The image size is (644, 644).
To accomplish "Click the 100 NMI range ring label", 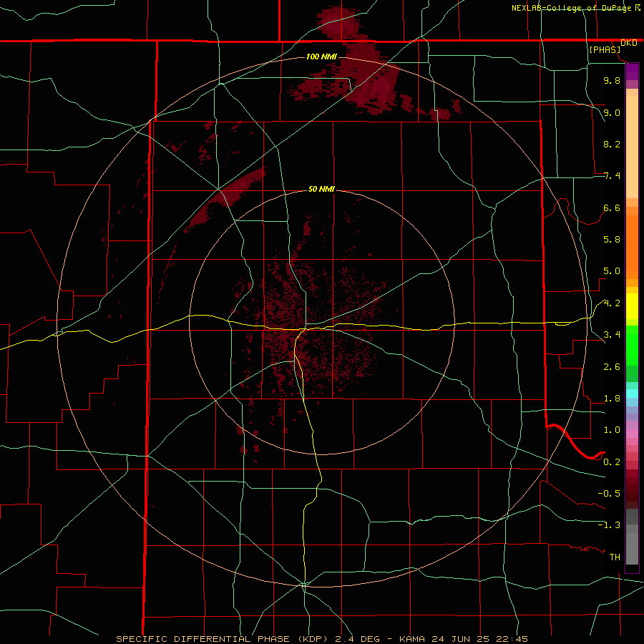I will (321, 57).
